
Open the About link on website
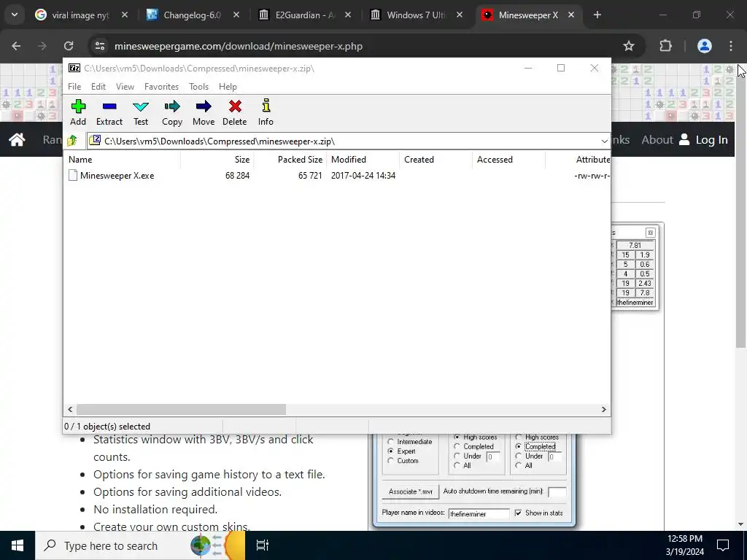(657, 139)
